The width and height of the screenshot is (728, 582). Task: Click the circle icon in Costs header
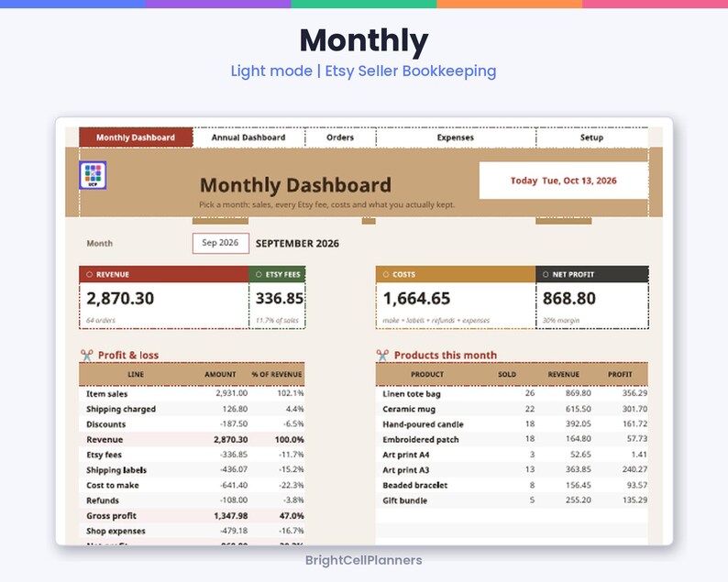tap(386, 274)
